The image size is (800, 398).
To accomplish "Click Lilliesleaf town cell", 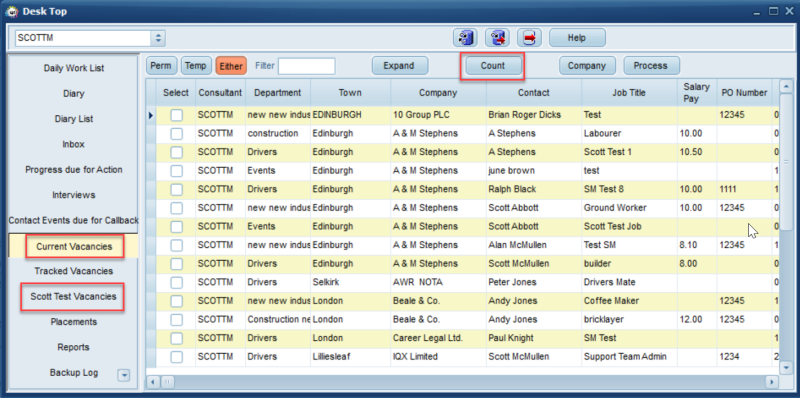I will tap(350, 357).
